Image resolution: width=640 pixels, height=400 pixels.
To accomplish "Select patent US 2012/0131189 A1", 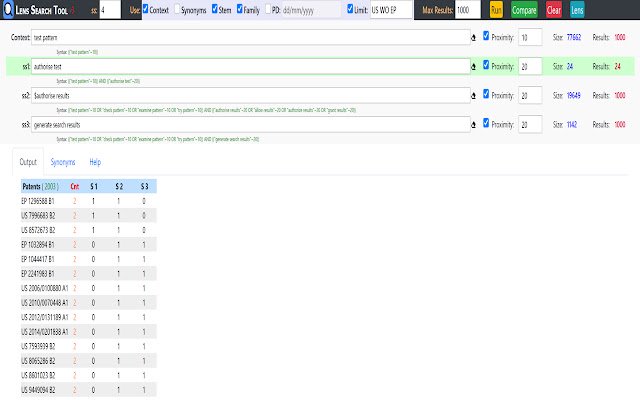I will [45, 317].
